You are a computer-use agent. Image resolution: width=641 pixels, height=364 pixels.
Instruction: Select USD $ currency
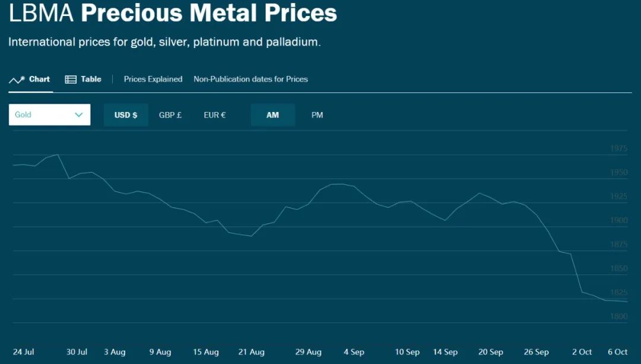click(126, 115)
